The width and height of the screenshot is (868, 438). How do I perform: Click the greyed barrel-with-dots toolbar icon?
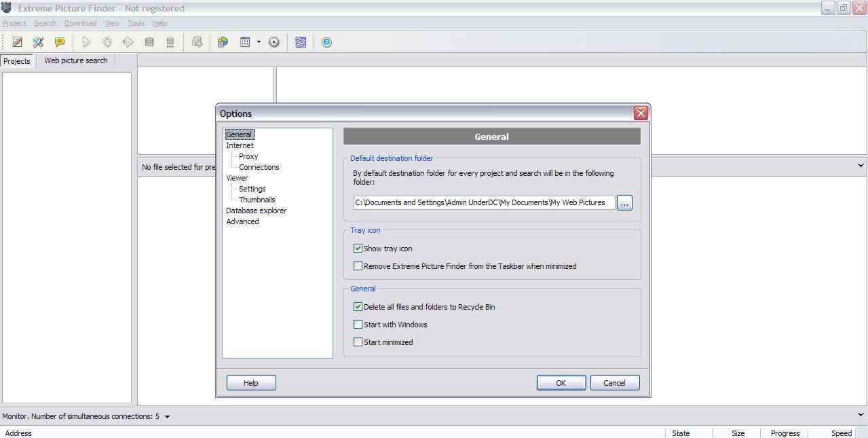coord(170,42)
